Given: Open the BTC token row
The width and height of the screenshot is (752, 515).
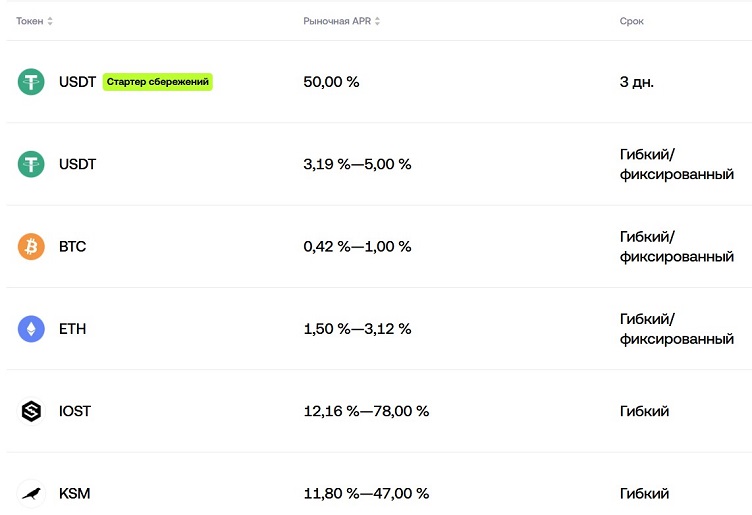Looking at the screenshot, I should (379, 246).
